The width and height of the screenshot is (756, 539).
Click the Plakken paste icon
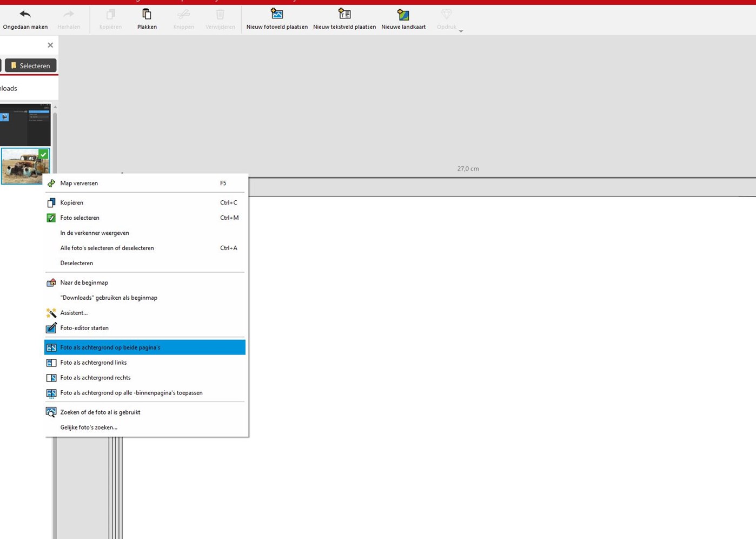tap(147, 15)
